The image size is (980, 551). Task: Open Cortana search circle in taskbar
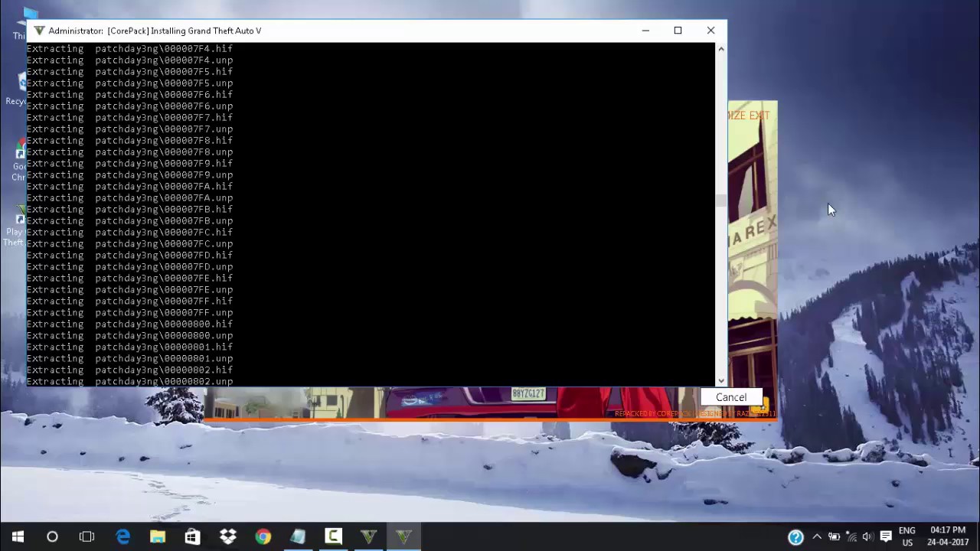52,537
